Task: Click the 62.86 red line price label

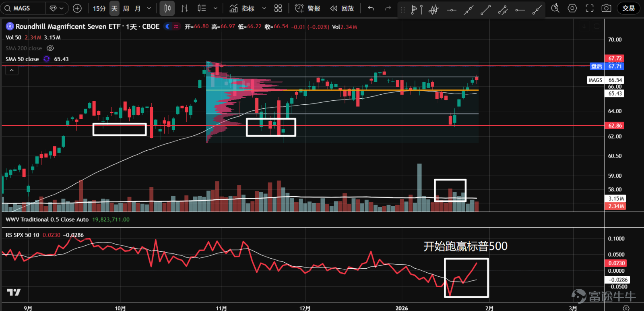Action: [615, 126]
